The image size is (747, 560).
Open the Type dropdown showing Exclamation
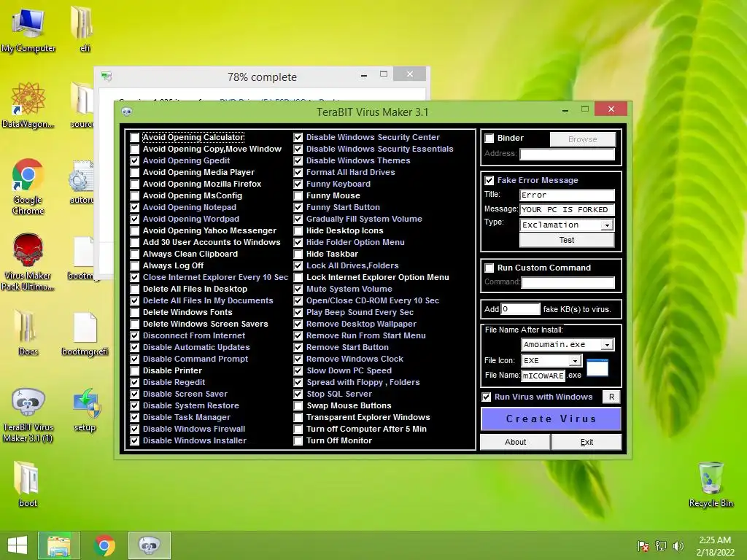pos(607,225)
